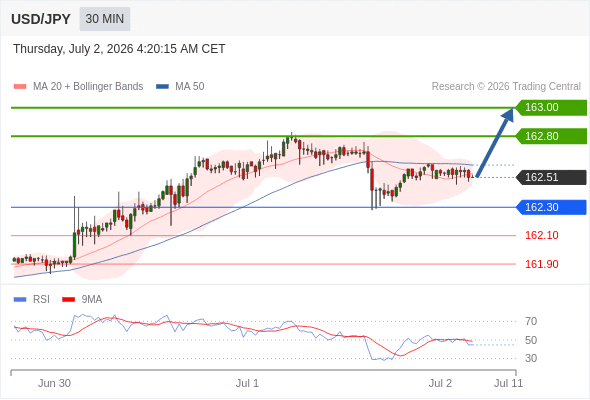The image size is (590, 400).
Task: Click the Jul 2 date axis marker
Action: pos(440,383)
